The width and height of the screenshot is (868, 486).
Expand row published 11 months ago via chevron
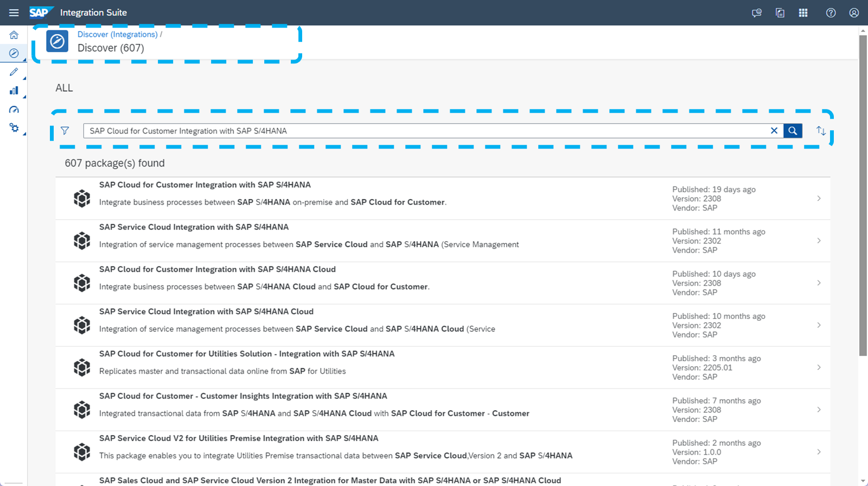coord(819,241)
